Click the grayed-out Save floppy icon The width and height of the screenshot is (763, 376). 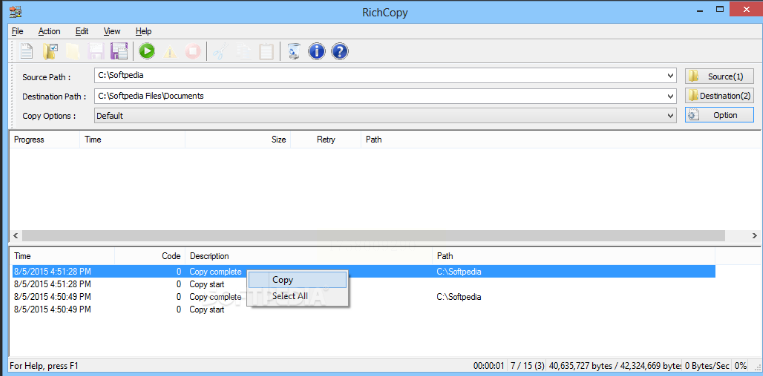(96, 52)
